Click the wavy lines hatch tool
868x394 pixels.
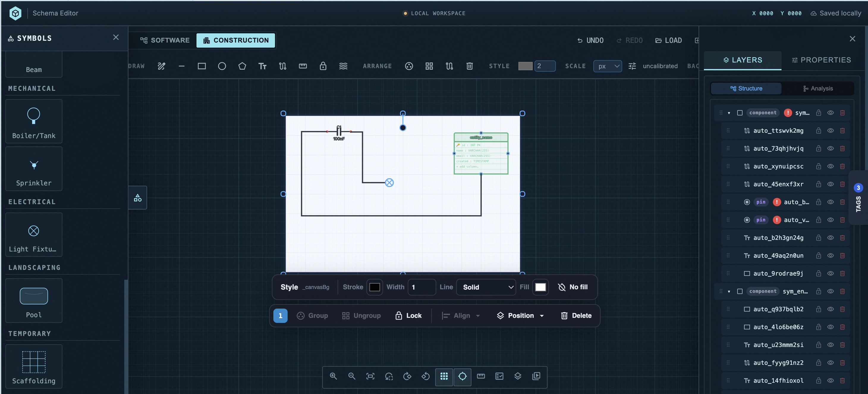[x=343, y=66]
